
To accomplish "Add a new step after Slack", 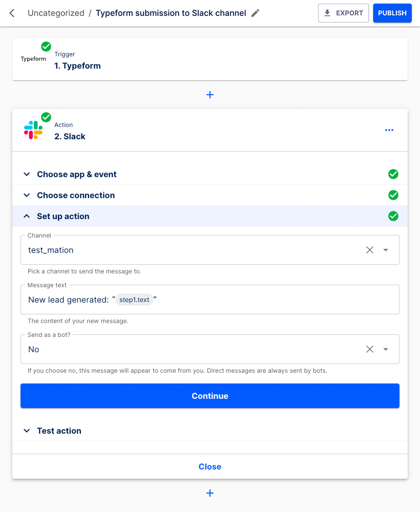I will (x=210, y=493).
